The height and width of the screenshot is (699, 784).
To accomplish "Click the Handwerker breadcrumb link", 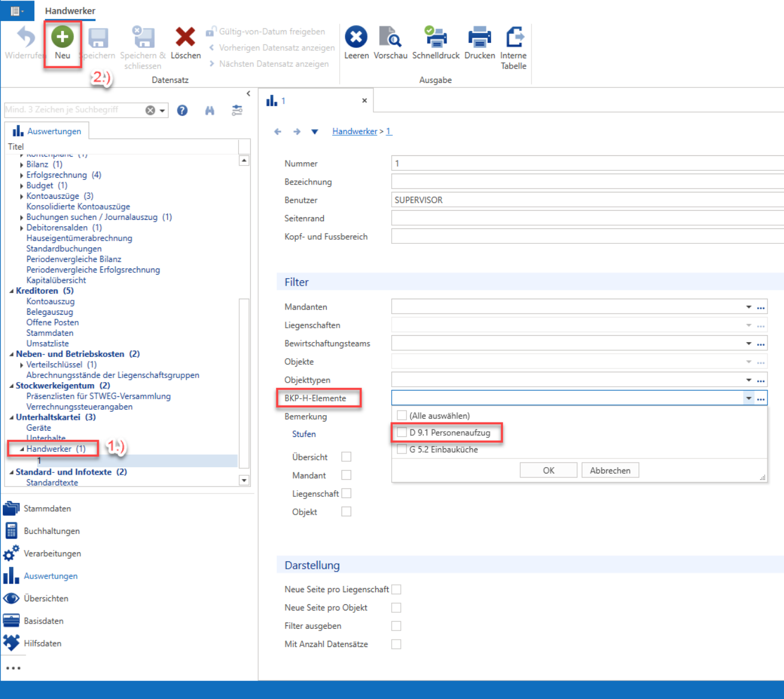I will pos(355,131).
